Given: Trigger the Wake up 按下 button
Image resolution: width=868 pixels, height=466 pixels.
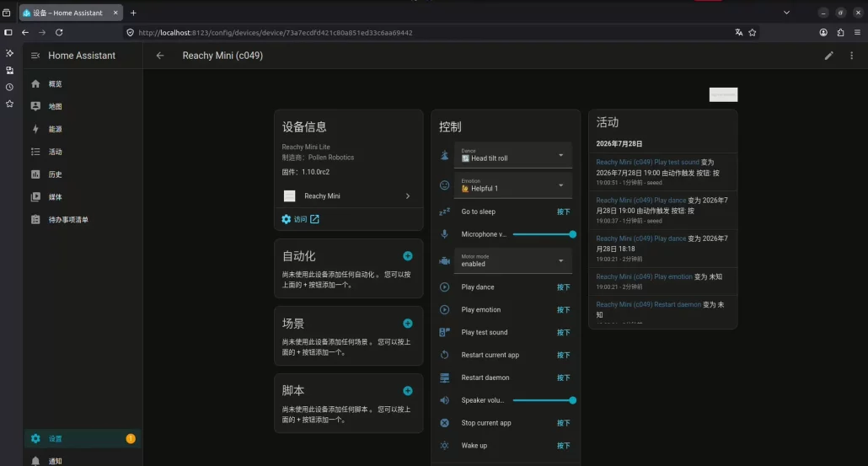Looking at the screenshot, I should click(563, 446).
